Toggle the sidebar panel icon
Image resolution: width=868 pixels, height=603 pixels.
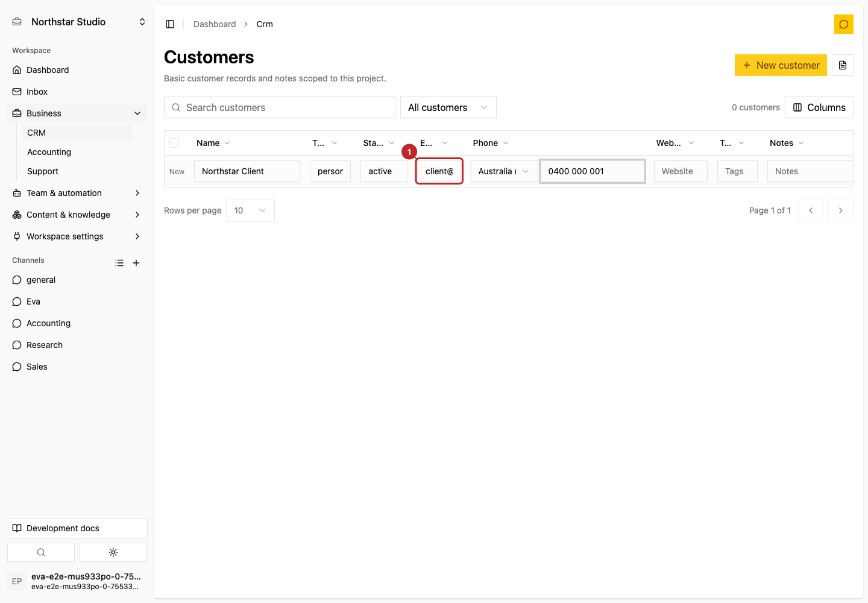point(170,24)
